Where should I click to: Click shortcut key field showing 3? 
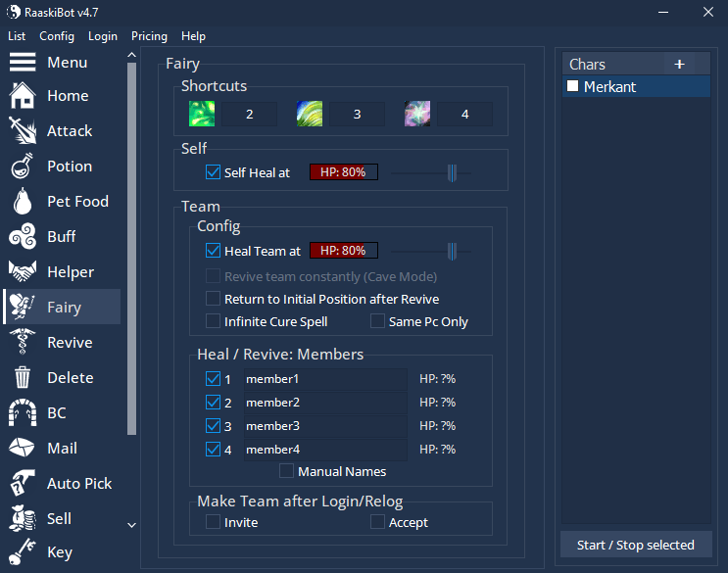pos(357,115)
